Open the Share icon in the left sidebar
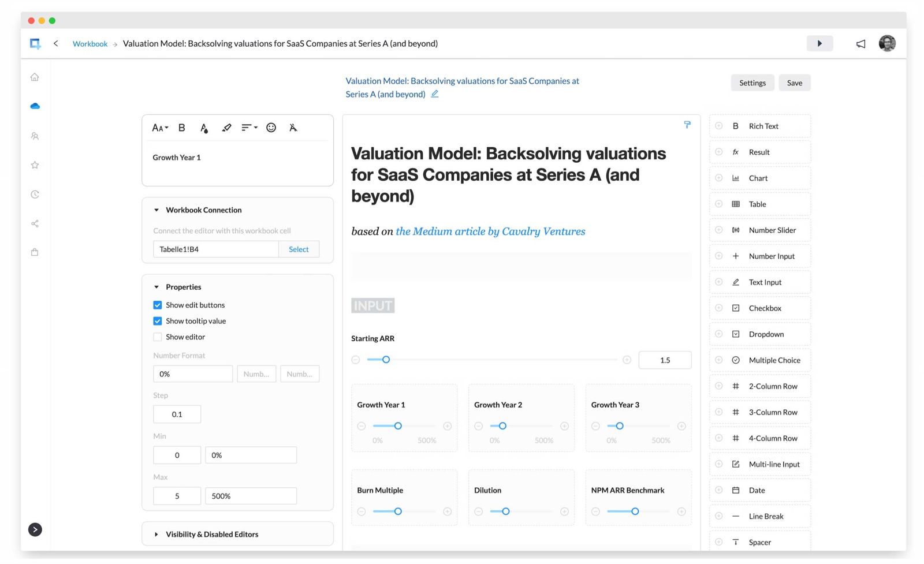The width and height of the screenshot is (924, 564). 35,223
